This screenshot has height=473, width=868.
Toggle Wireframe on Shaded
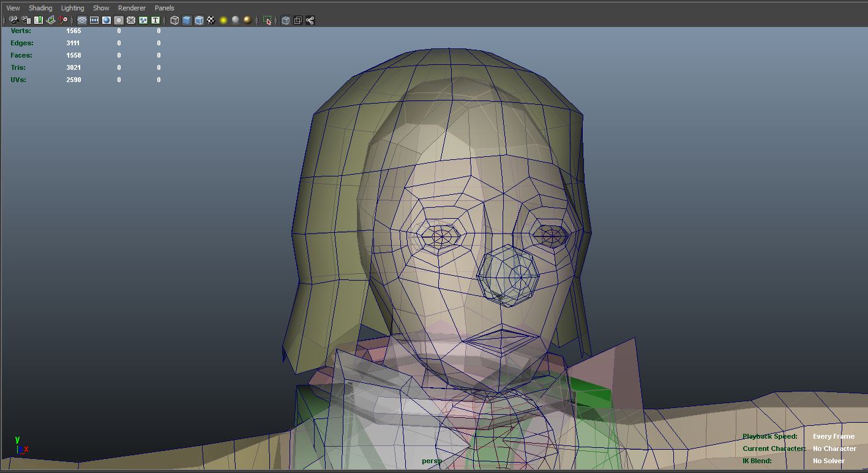(x=199, y=20)
